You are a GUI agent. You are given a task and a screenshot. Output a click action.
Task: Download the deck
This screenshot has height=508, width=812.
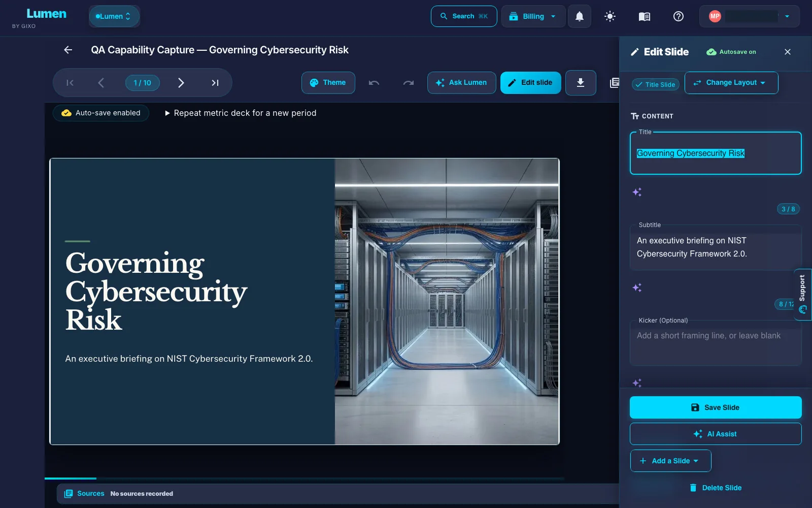581,83
